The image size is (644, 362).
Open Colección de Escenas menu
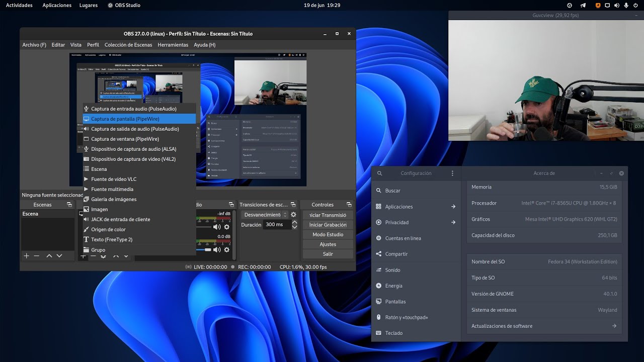click(x=128, y=45)
